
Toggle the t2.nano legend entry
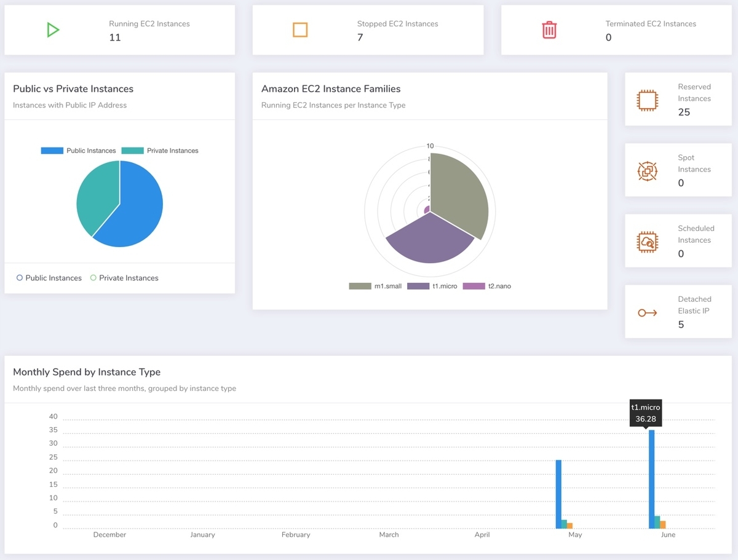pos(487,286)
